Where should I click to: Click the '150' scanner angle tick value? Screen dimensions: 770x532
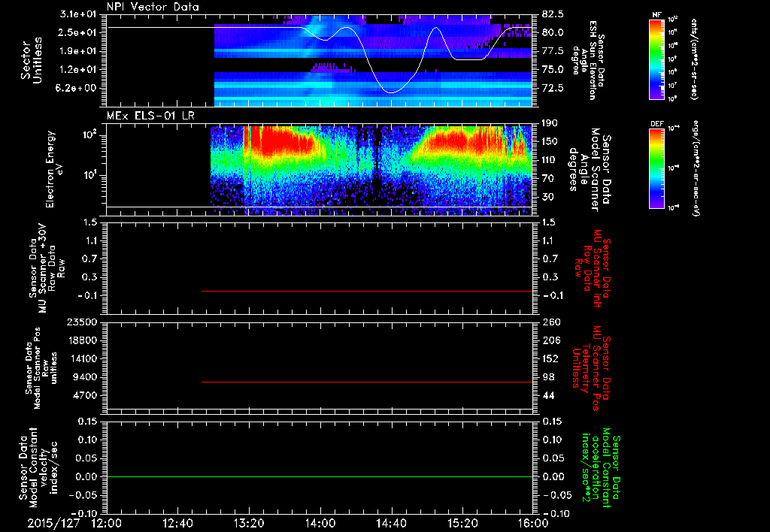[550, 142]
